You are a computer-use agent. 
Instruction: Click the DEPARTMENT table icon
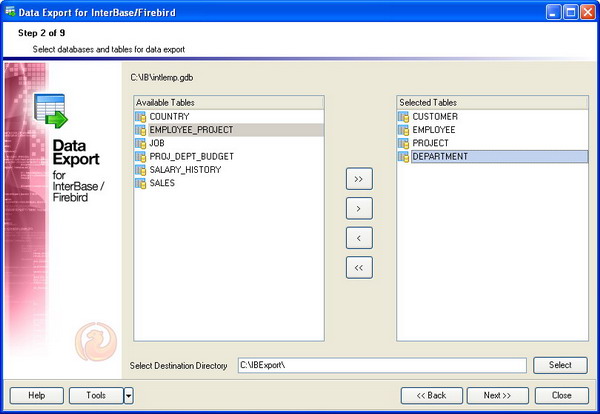[x=403, y=156]
